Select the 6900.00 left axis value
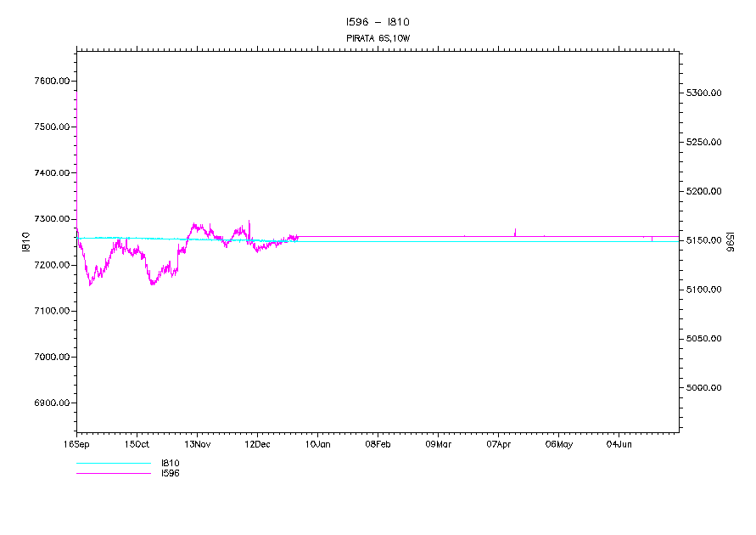 coord(51,403)
